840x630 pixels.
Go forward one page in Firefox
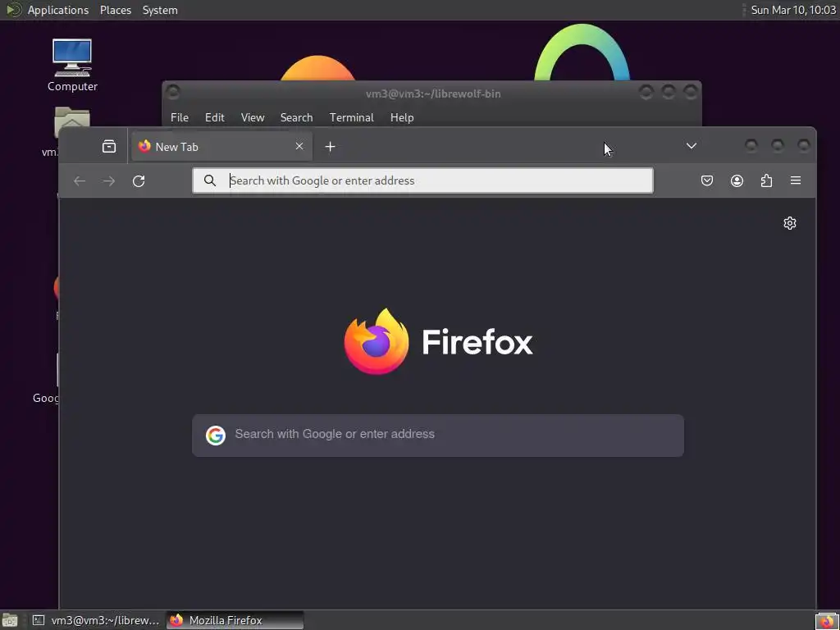(x=109, y=181)
